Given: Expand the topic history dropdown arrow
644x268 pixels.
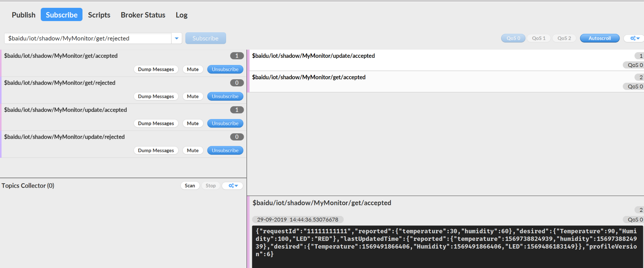Looking at the screenshot, I should point(177,38).
